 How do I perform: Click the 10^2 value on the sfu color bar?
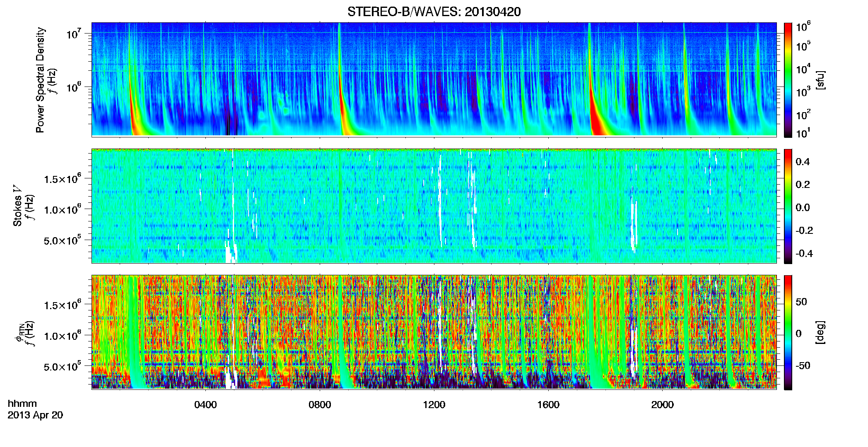[x=803, y=115]
